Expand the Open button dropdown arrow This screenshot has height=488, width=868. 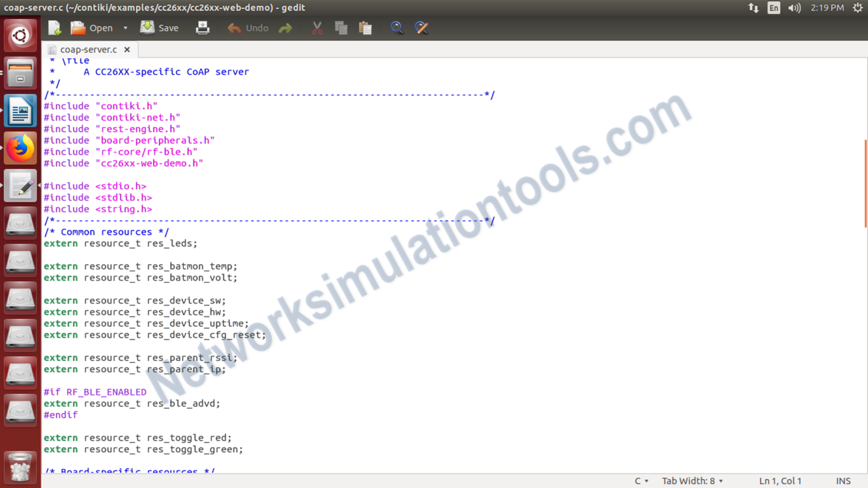coord(125,28)
